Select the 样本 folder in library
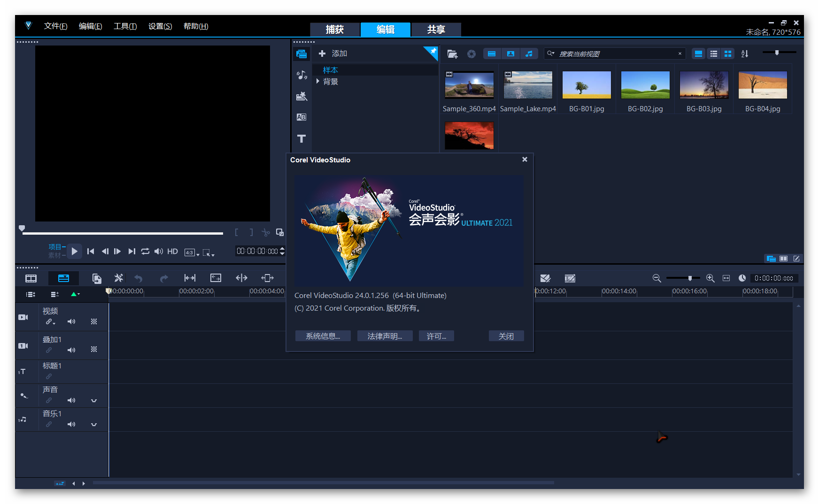 tap(330, 70)
